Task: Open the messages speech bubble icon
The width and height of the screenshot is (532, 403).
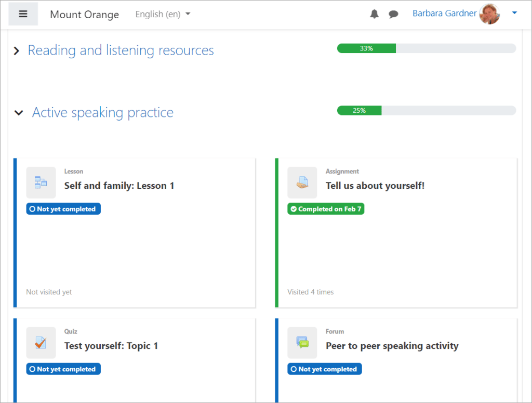Action: point(393,14)
